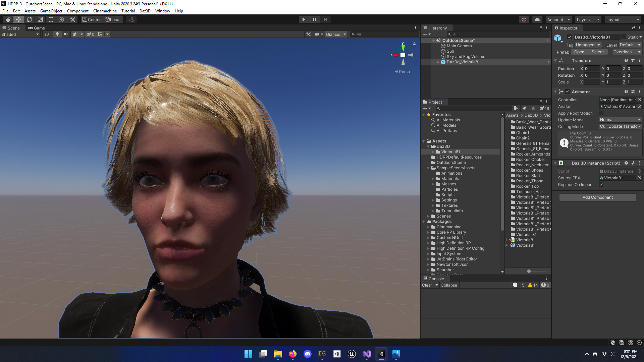Open cloud services icon
Image resolution: width=644 pixels, height=362 pixels.
click(537, 19)
